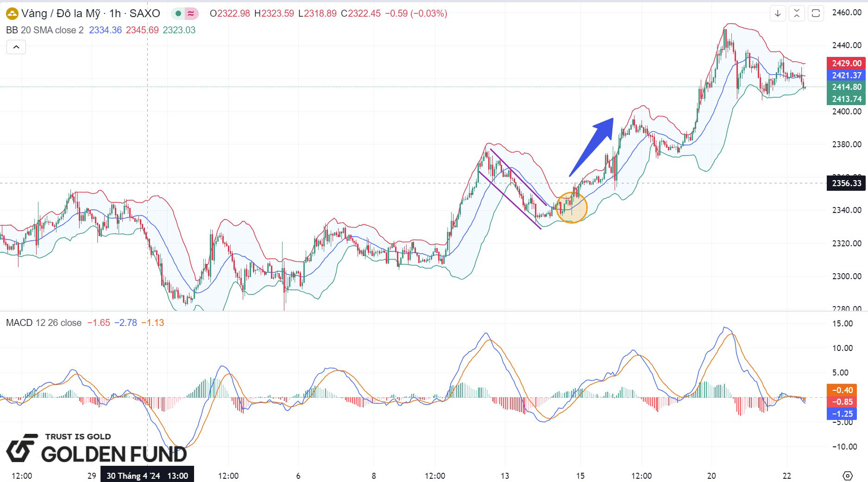Screen dimensions: 868x482
Task: Click the 2320.00 price scale mark
Action: (847, 244)
